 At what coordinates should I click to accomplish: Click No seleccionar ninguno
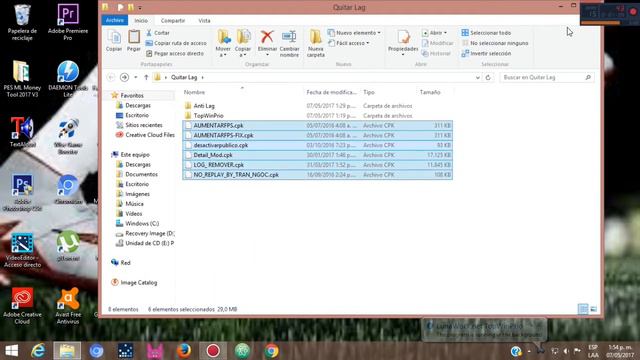pyautogui.click(x=495, y=43)
